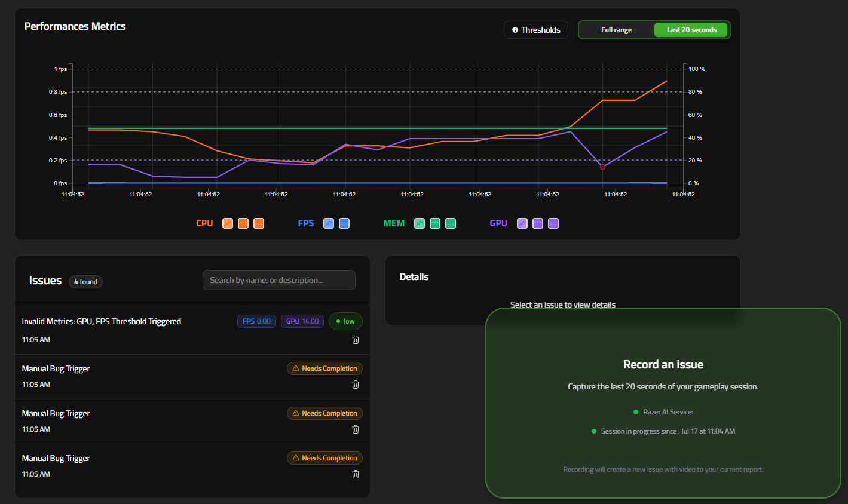
Task: Click the red marker on the GPU line
Action: tap(602, 167)
